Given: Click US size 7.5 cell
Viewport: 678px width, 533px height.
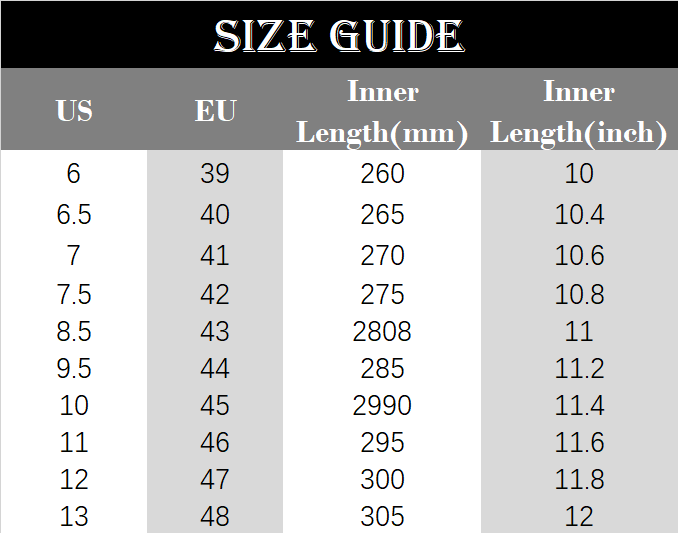Looking at the screenshot, I should pos(74,295).
